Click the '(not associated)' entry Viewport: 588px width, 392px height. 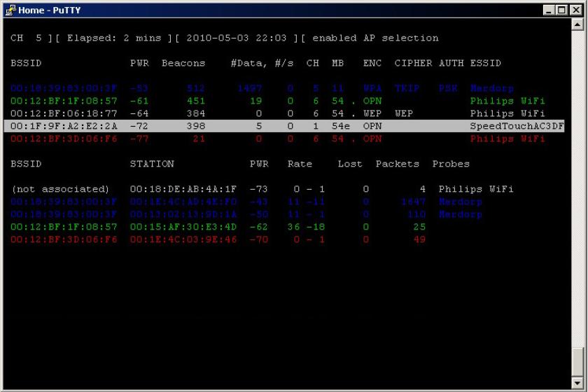point(60,189)
